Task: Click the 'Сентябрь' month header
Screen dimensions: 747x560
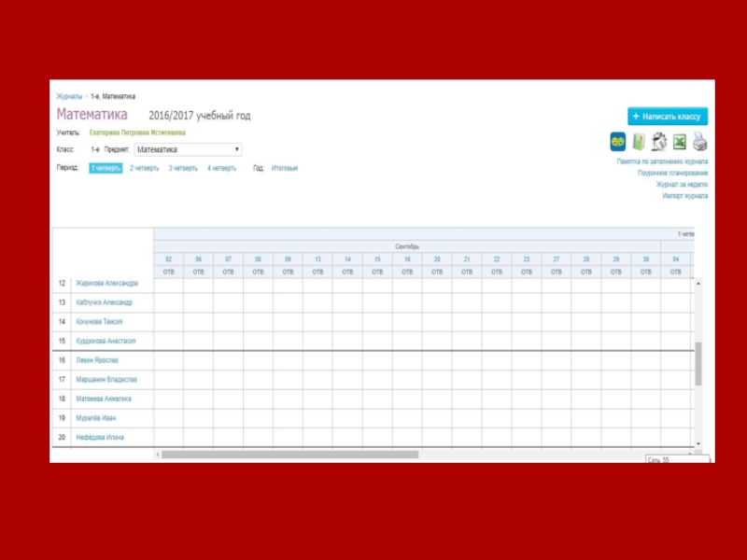Action: tap(407, 246)
